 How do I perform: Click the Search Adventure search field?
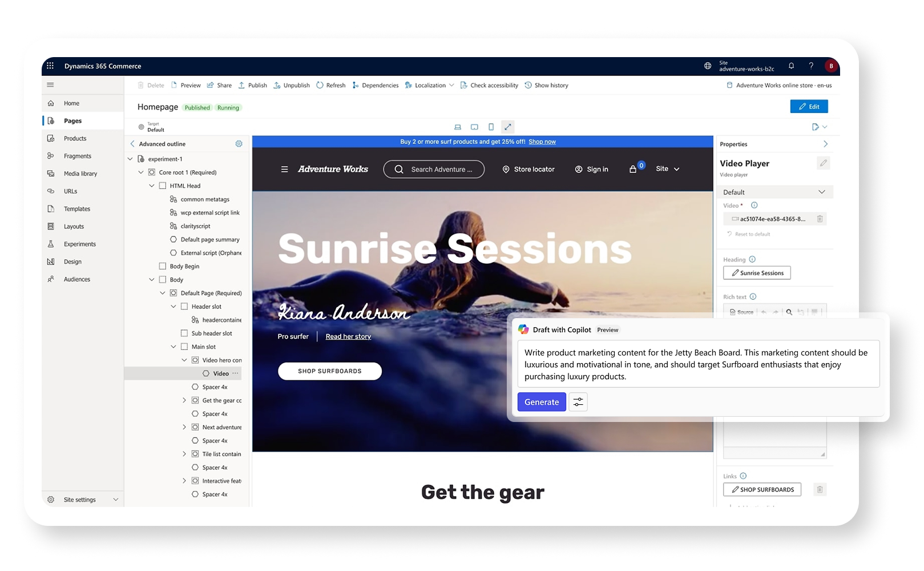point(434,169)
